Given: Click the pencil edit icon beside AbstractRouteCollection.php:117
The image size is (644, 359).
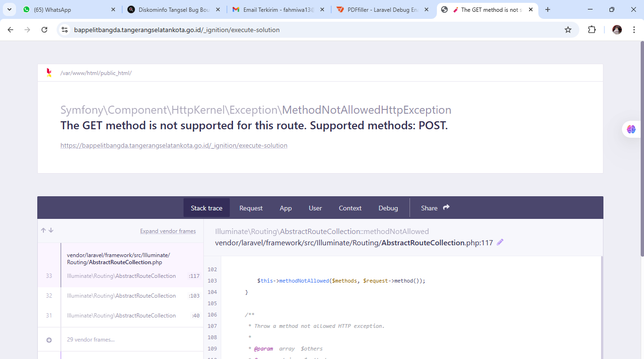Looking at the screenshot, I should pyautogui.click(x=500, y=242).
